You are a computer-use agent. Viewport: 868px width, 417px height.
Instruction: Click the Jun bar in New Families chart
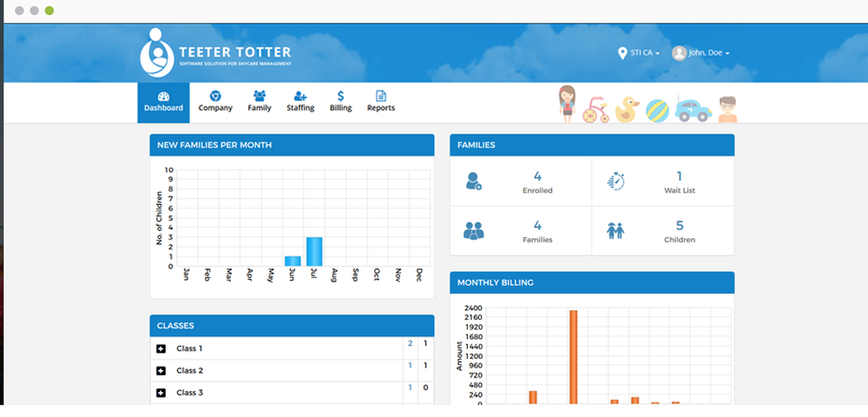pyautogui.click(x=293, y=261)
